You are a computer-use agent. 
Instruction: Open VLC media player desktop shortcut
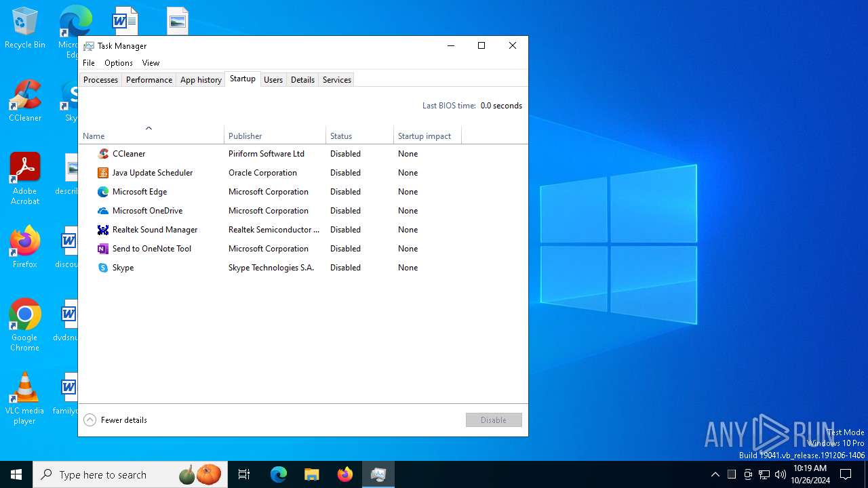25,399
